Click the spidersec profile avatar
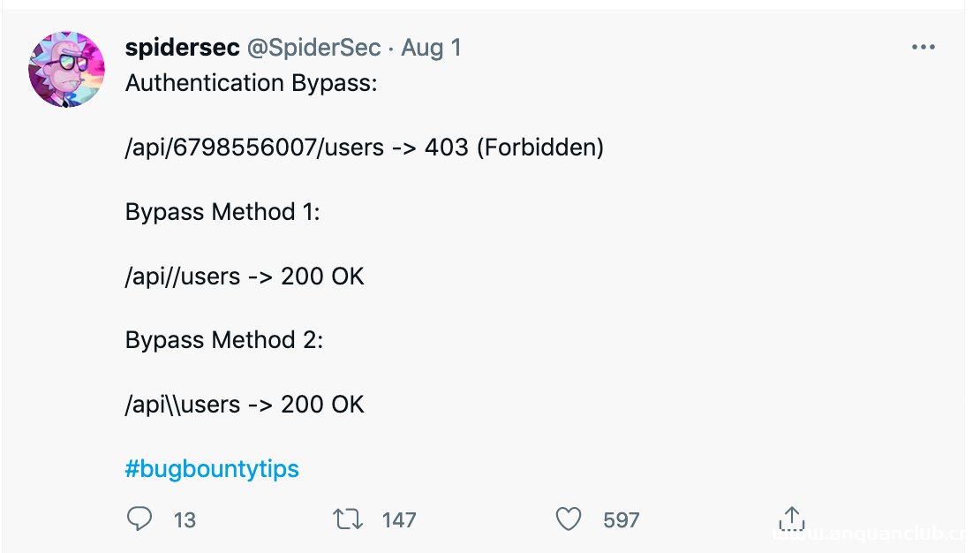The width and height of the screenshot is (980, 553). pyautogui.click(x=67, y=70)
